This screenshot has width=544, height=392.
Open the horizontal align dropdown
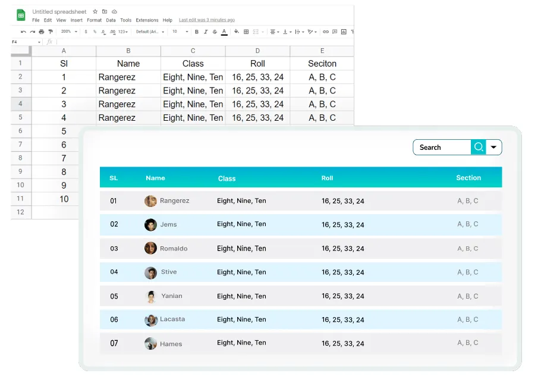[x=275, y=32]
